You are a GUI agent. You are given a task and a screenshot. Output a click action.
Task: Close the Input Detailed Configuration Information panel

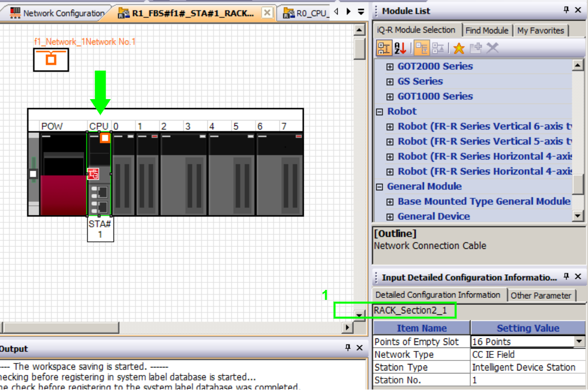[578, 277]
